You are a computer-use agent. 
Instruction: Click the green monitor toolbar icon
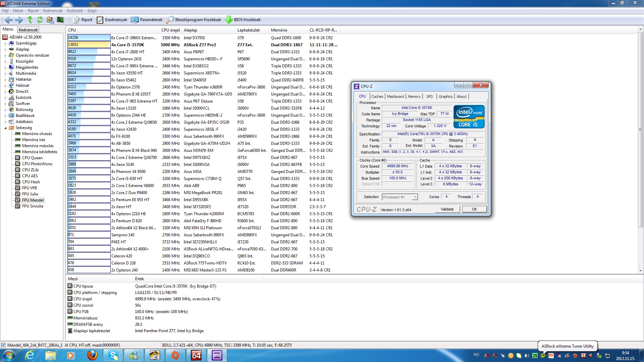(60, 20)
